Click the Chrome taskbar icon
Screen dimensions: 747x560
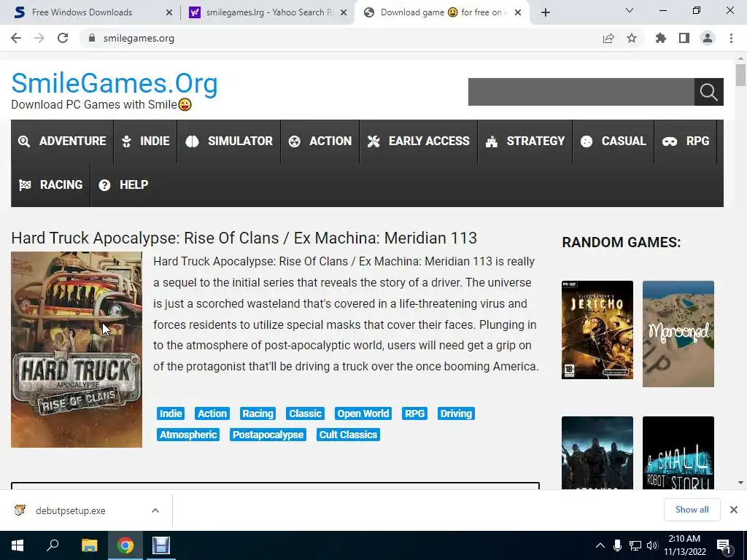click(125, 545)
